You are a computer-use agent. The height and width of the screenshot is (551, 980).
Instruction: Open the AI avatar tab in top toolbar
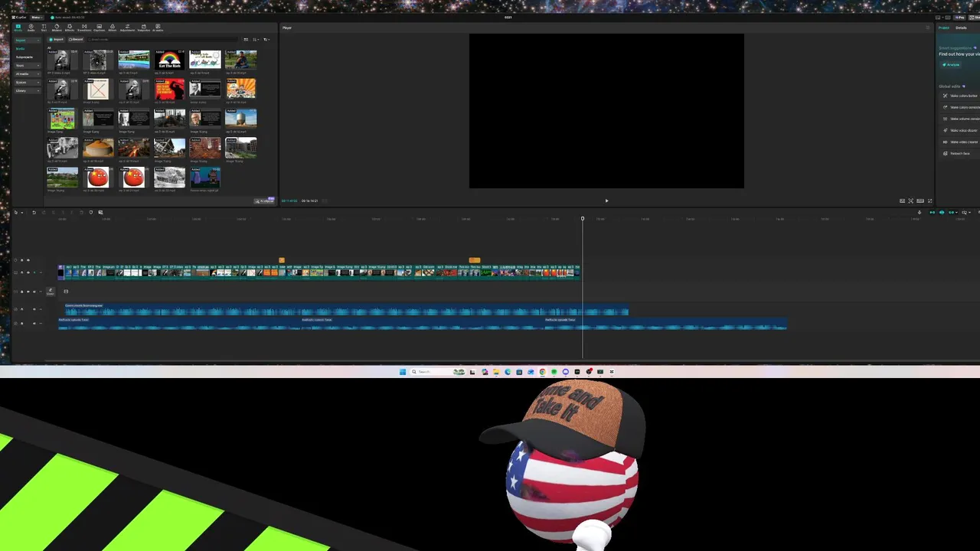coord(158,28)
